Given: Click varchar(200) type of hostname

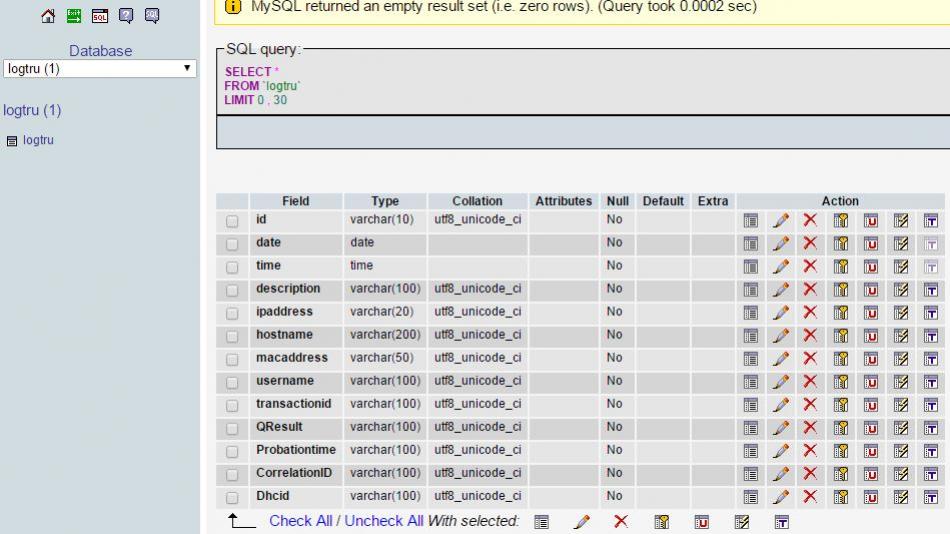Looking at the screenshot, I should point(385,335).
